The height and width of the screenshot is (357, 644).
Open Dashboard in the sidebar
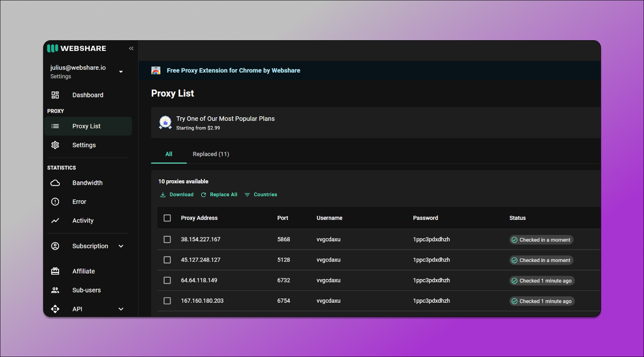point(88,95)
